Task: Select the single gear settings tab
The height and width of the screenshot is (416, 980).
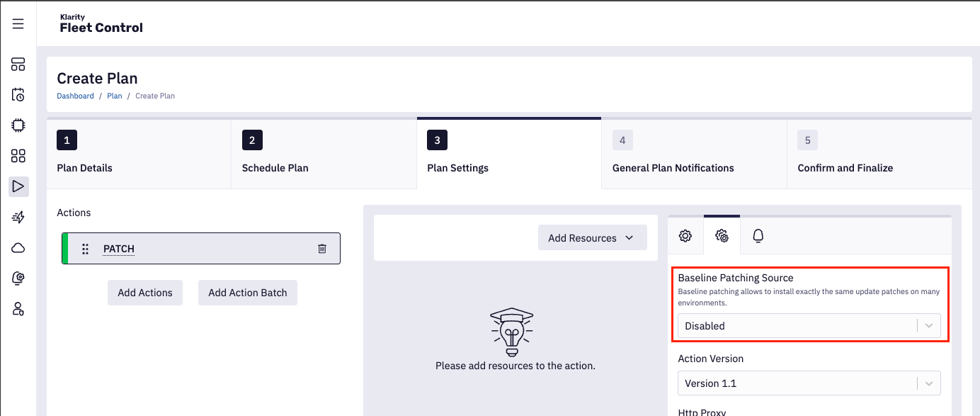Action: (685, 236)
